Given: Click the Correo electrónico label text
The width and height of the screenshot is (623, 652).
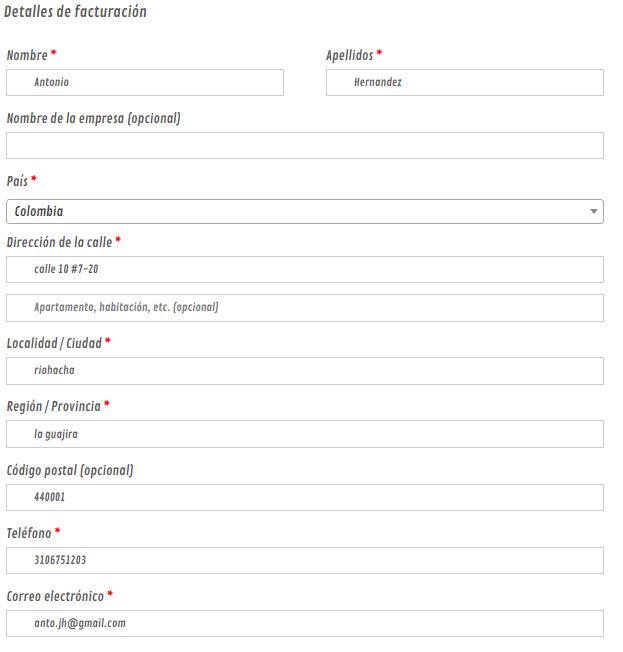Looking at the screenshot, I should [55, 596].
